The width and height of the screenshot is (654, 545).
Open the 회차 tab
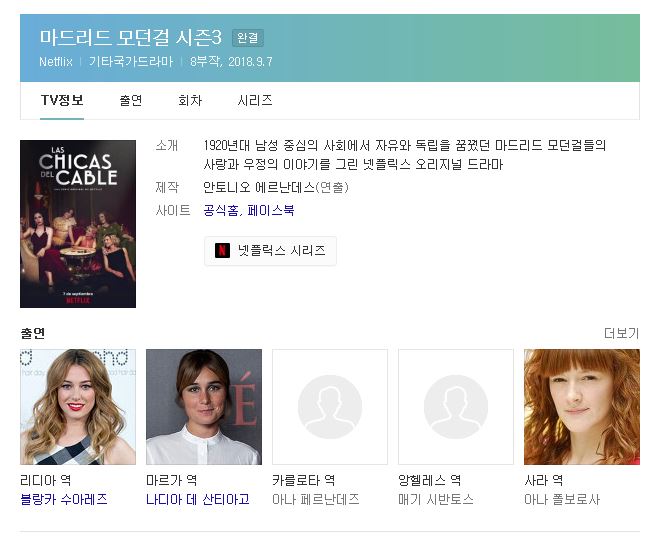[190, 100]
